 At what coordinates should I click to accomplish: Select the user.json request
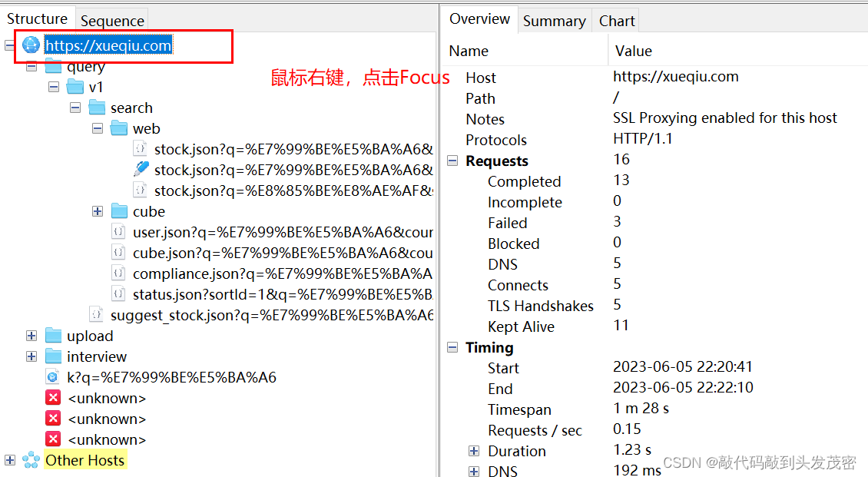click(283, 233)
